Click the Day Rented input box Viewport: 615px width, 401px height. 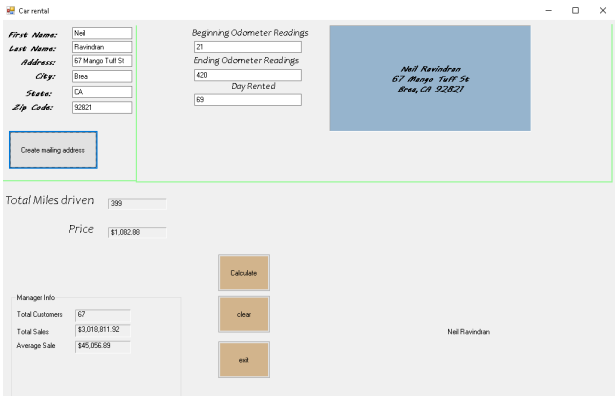click(247, 100)
